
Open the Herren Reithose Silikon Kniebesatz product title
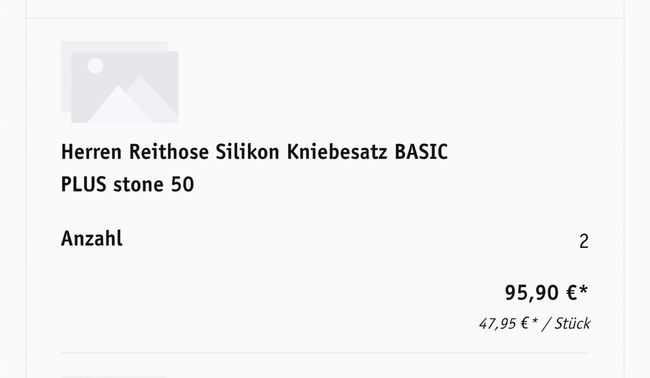pos(254,168)
